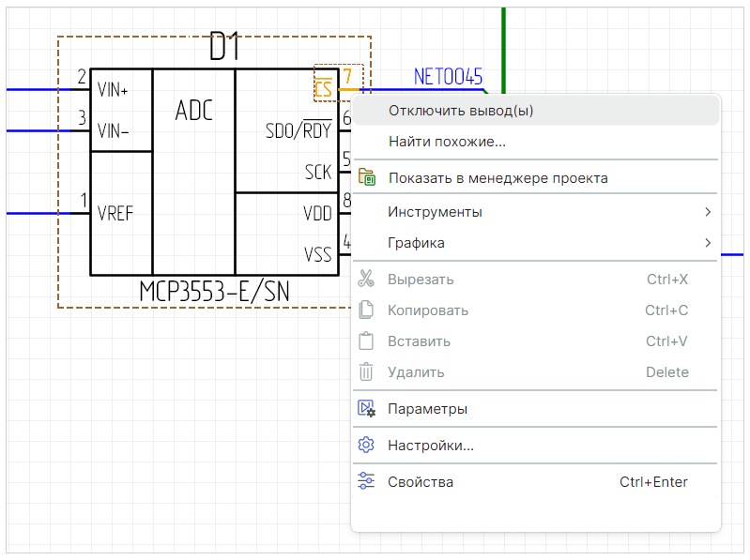The height and width of the screenshot is (560, 750).
Task: Click the Свойства sliders icon
Action: pyautogui.click(x=366, y=480)
